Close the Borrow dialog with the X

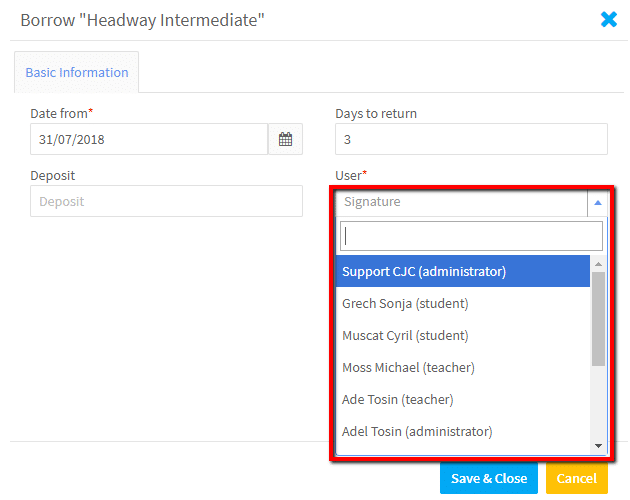[x=609, y=19]
